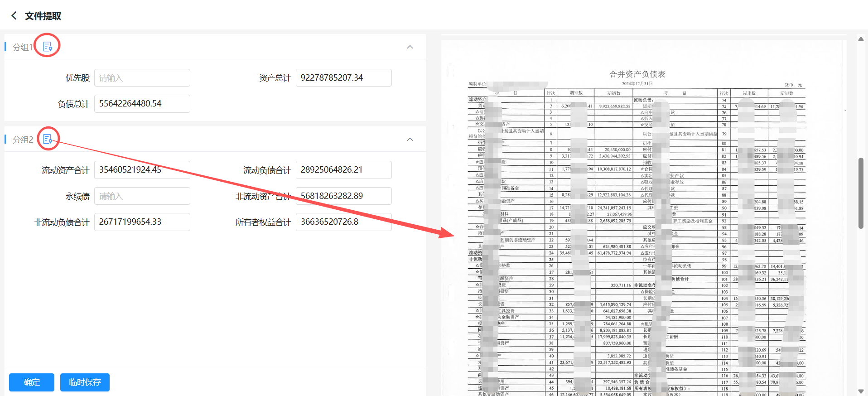Collapse the 分组1 section chevron

point(410,47)
